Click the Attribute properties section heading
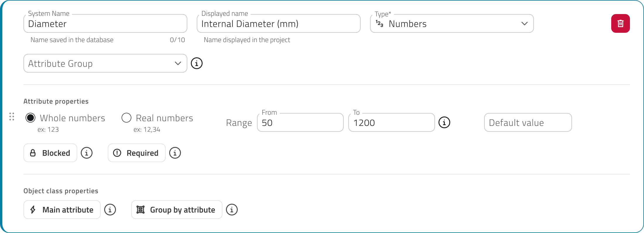Image resolution: width=644 pixels, height=233 pixels. point(56,101)
